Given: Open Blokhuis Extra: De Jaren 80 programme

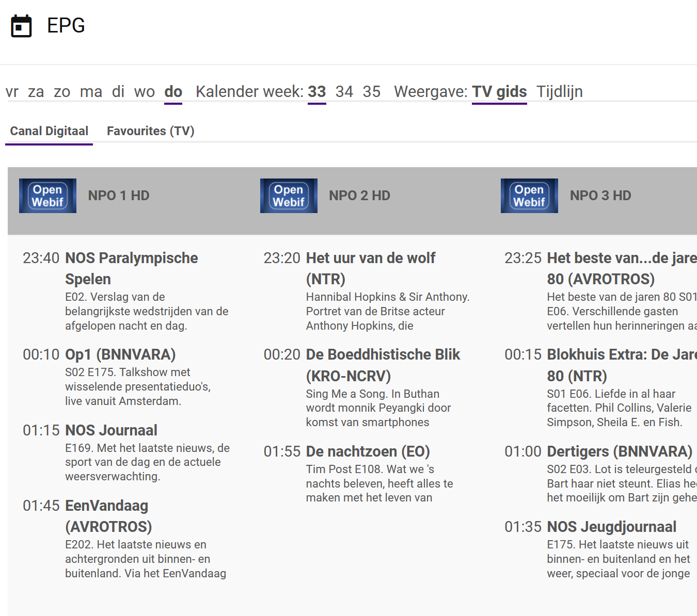Looking at the screenshot, I should tap(622, 365).
